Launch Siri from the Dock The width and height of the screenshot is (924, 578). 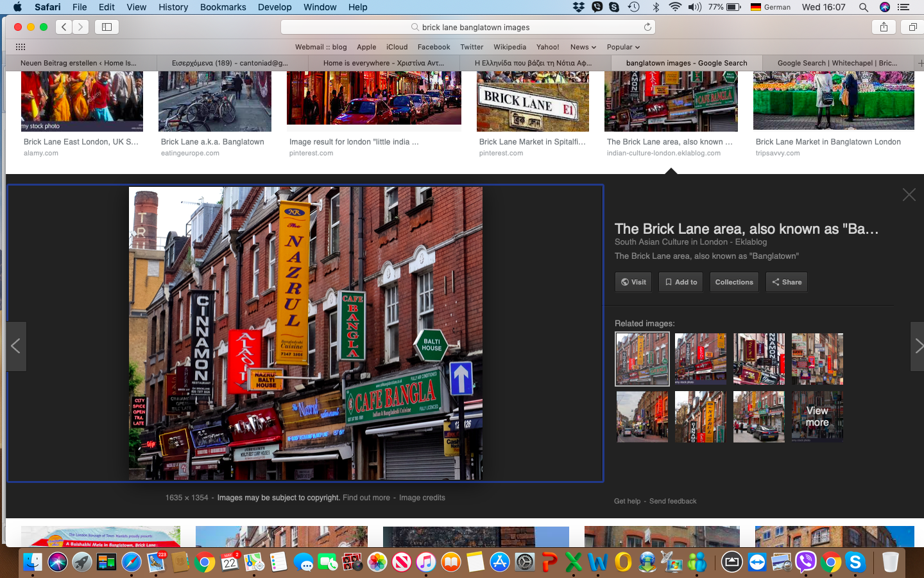click(58, 563)
